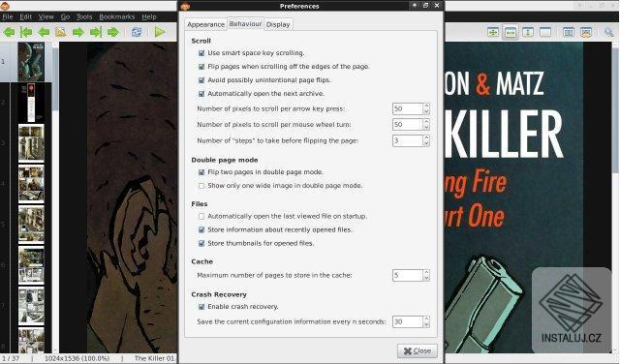This screenshot has width=620, height=364.
Task: Select the page 3 thumbnail in sidebar
Action: tap(31, 143)
